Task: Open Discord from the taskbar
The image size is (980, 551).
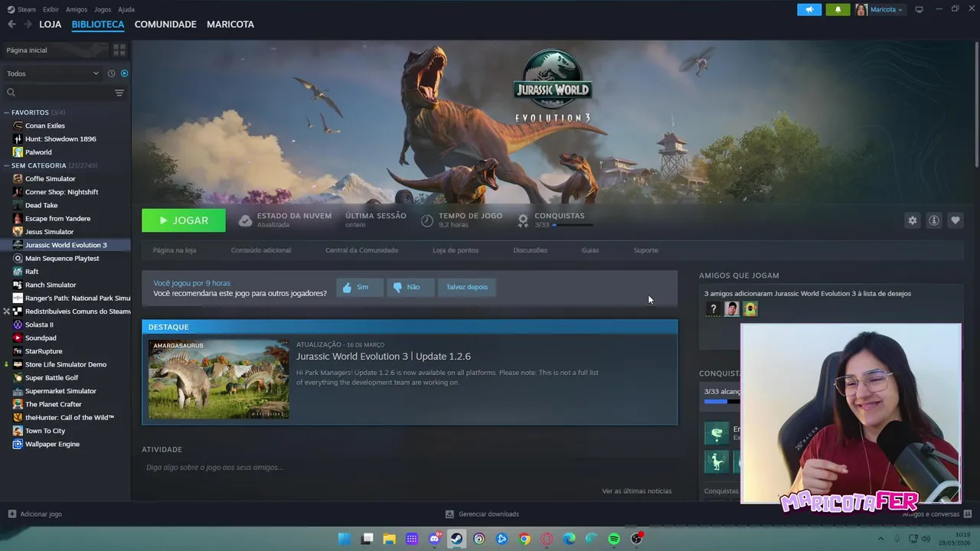Action: (434, 539)
